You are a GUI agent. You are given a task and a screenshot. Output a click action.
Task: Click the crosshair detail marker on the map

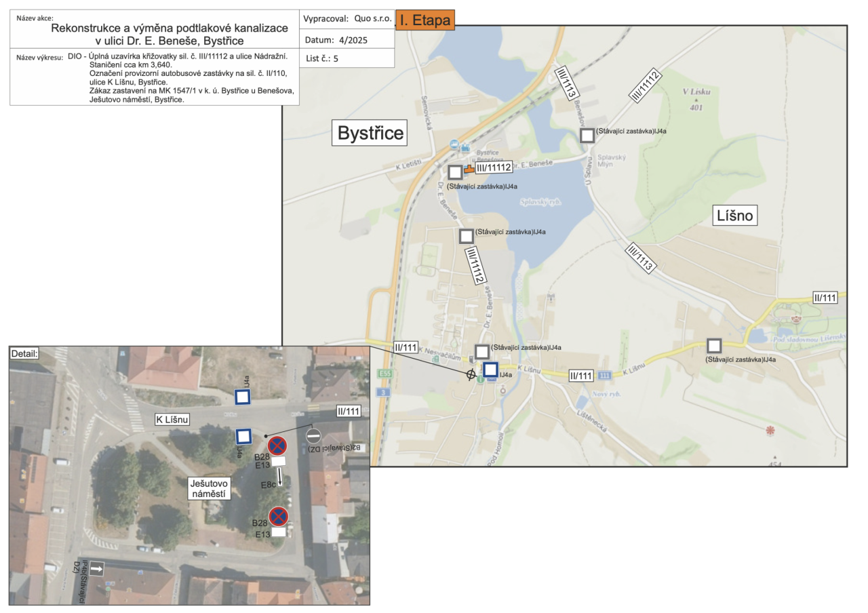471,374
